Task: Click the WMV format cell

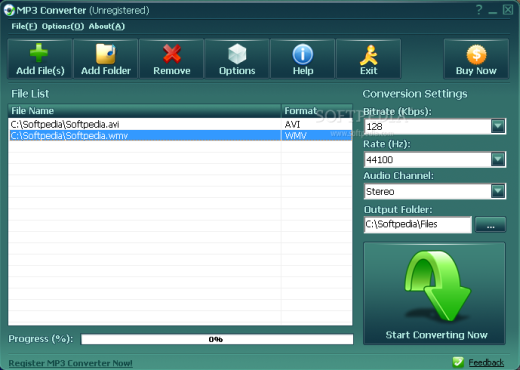Action: [296, 136]
